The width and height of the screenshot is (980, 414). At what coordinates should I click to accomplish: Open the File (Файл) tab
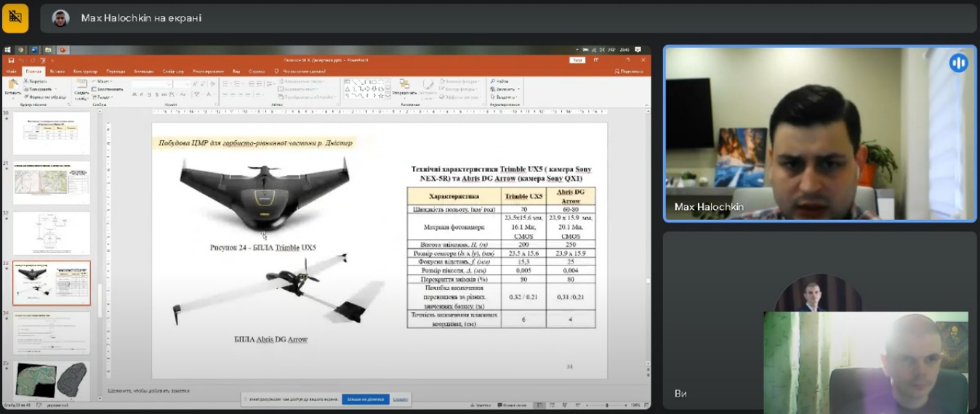(12, 71)
